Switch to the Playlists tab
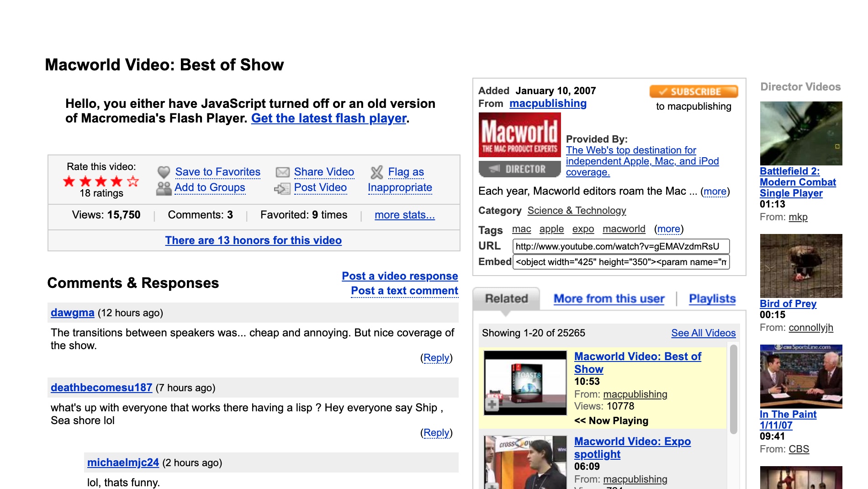 (x=711, y=298)
